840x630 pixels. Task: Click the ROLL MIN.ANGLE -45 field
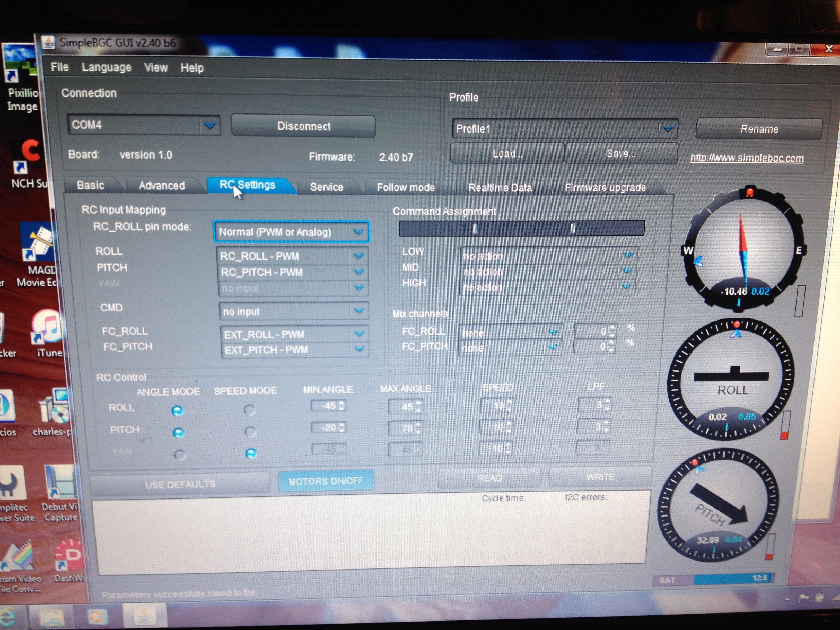pos(328,406)
